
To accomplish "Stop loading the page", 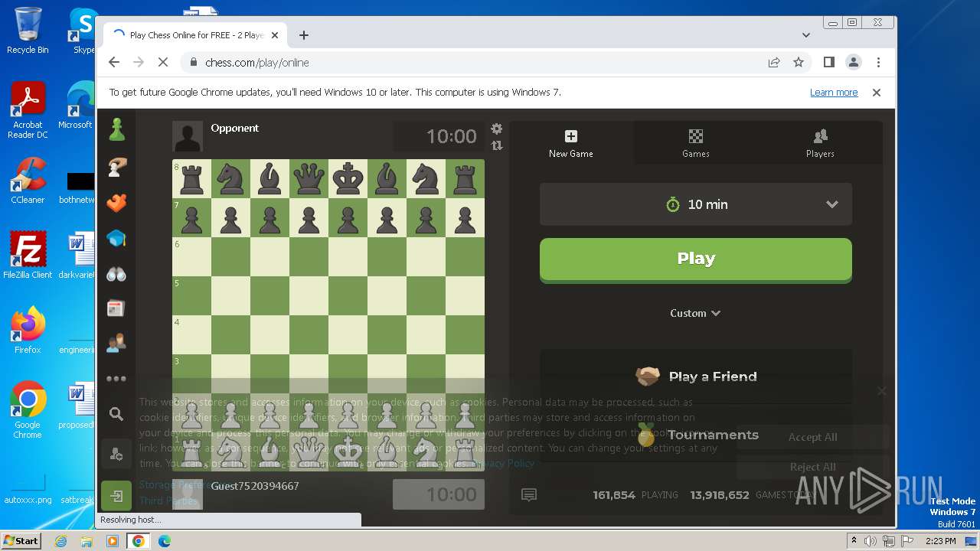I will coord(163,63).
